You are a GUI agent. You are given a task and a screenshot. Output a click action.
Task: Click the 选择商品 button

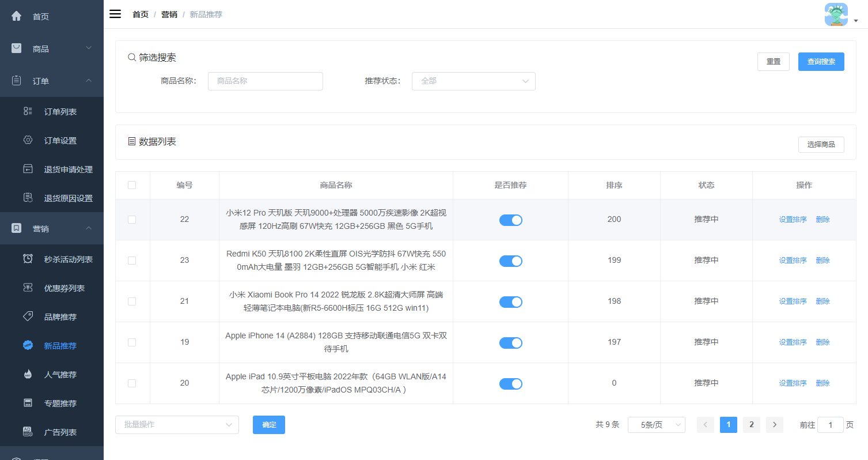pyautogui.click(x=821, y=145)
